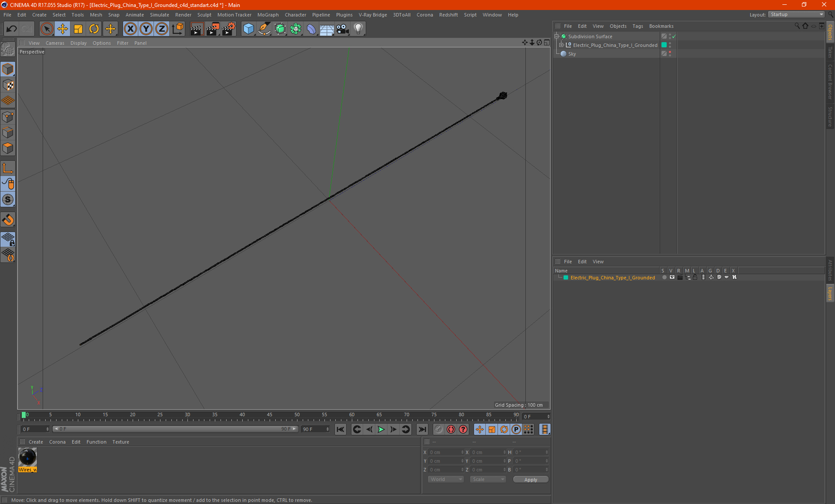Click layer color swatch in Layers panel

[x=566, y=278]
